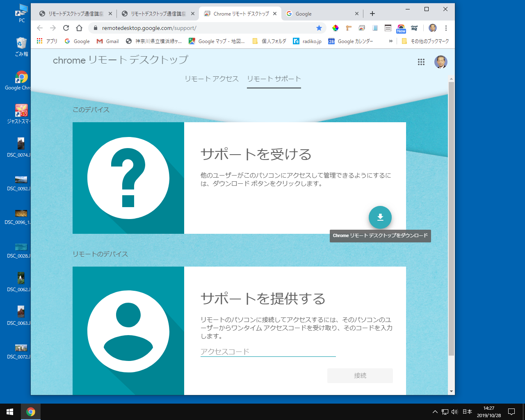The height and width of the screenshot is (420, 525).
Task: Click the page vertical scrollbar thumb
Action: [451, 219]
